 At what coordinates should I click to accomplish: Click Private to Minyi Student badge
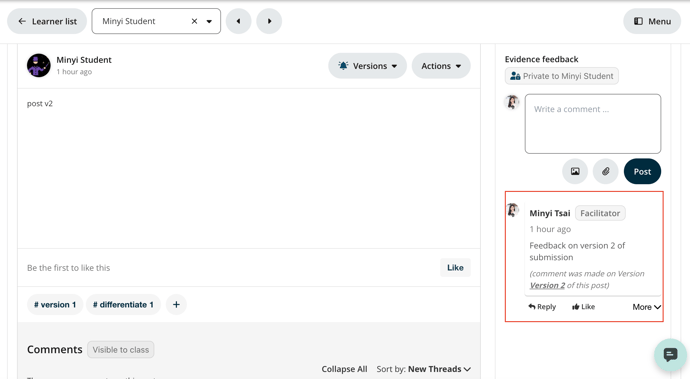(x=562, y=76)
